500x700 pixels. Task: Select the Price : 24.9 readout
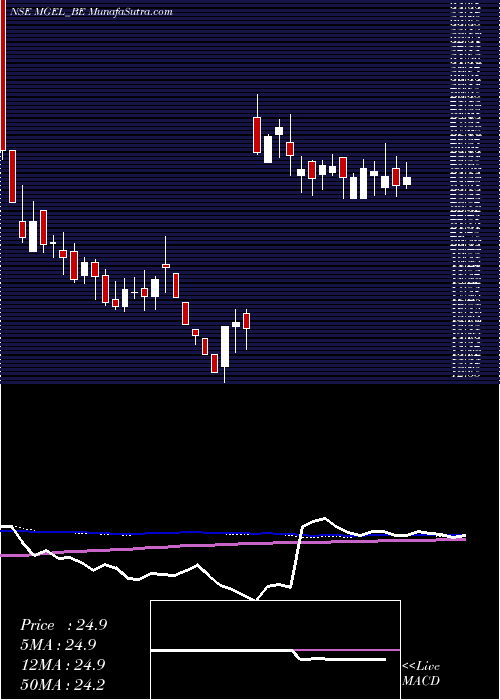click(63, 625)
